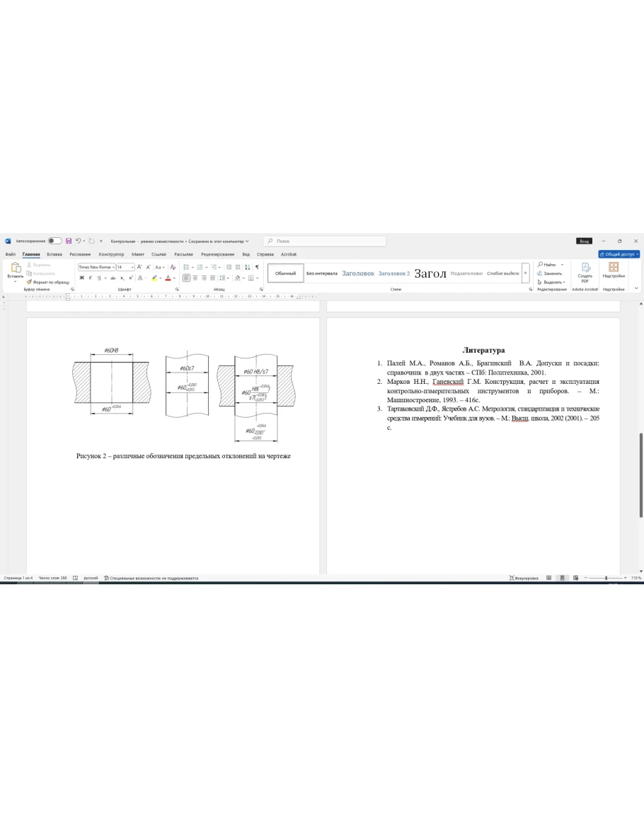The image size is (644, 818).
Task: Adjust the zoom slider in status bar
Action: pyautogui.click(x=606, y=578)
